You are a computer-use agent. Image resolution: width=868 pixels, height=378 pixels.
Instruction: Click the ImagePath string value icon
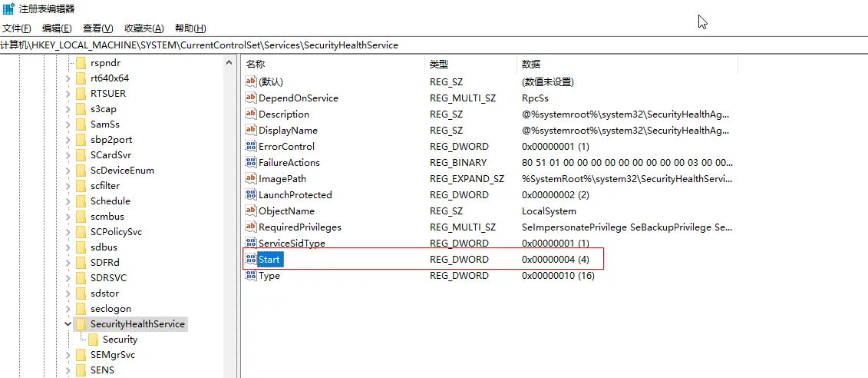point(250,179)
